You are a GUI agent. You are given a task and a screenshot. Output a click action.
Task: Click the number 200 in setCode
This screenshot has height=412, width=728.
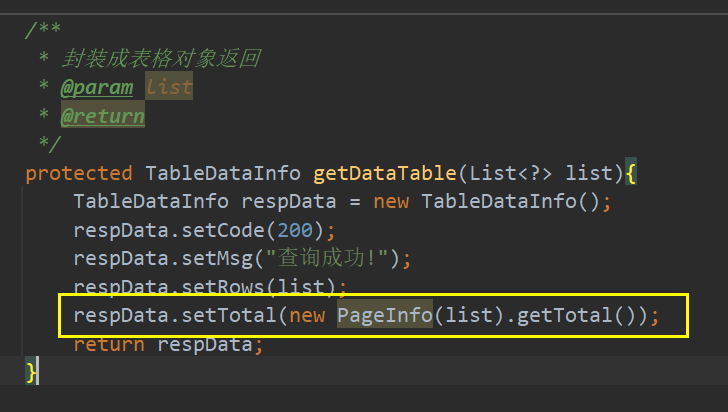pos(295,230)
